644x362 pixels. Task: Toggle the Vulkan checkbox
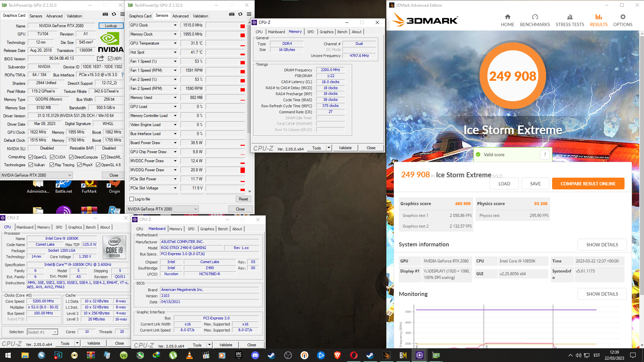pos(31,165)
